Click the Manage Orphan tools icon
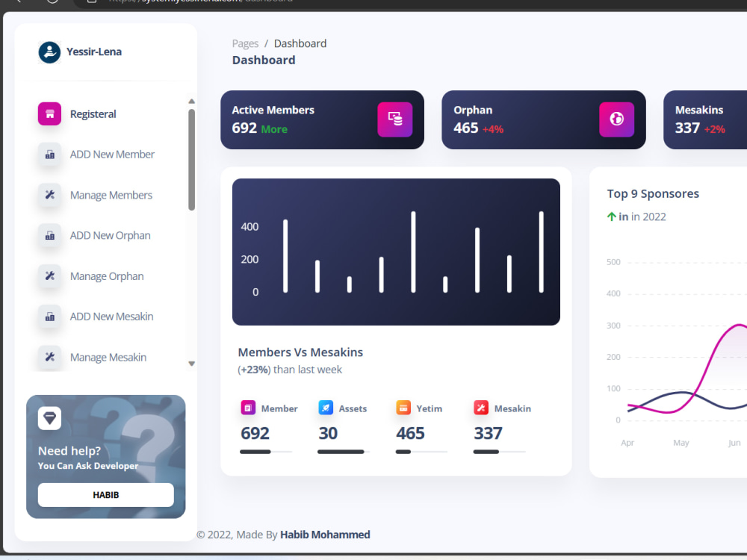The image size is (747, 560). [x=49, y=276]
